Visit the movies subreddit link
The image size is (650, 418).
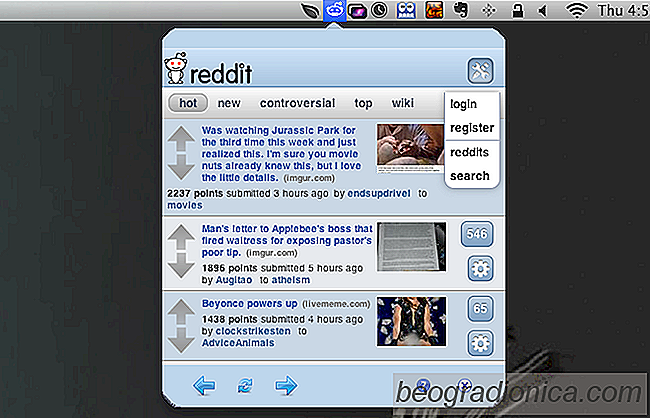click(x=184, y=205)
